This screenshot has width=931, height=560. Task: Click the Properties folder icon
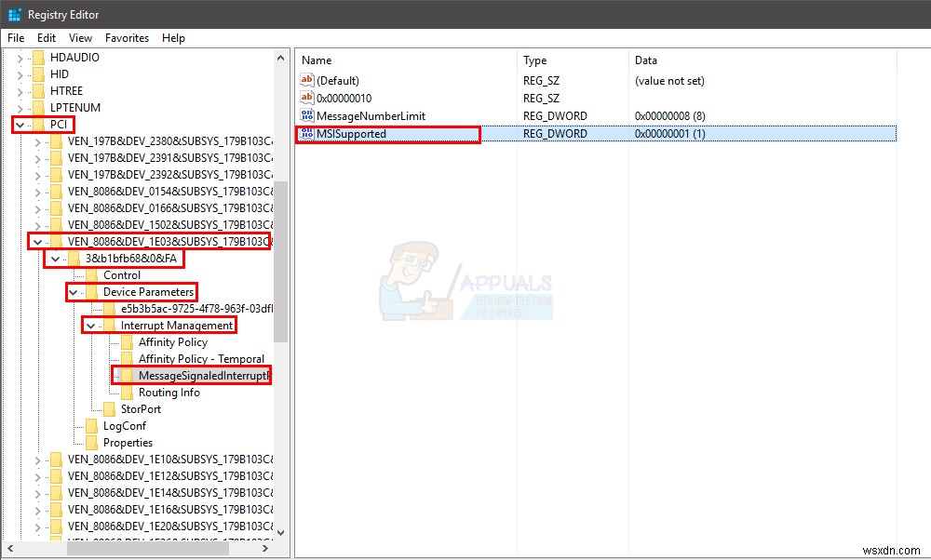[x=92, y=443]
